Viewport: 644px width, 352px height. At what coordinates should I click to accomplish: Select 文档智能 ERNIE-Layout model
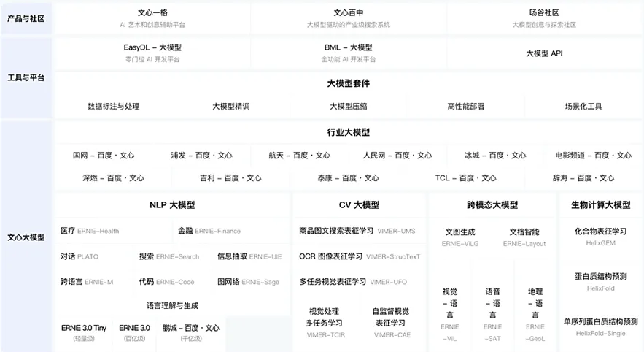[x=524, y=237]
